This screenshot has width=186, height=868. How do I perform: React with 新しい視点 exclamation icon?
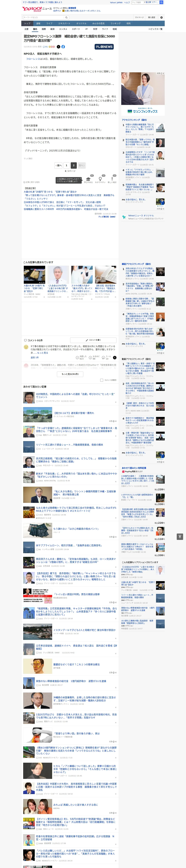(x=112, y=179)
